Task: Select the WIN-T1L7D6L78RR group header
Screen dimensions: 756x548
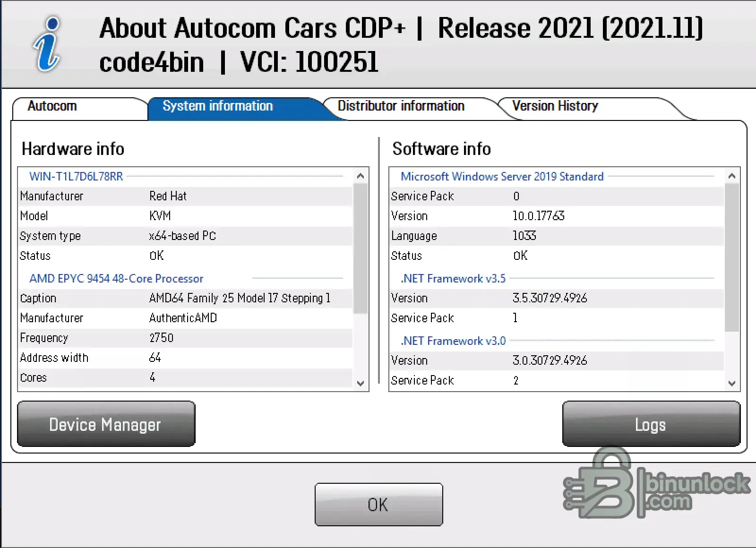Action: click(76, 176)
